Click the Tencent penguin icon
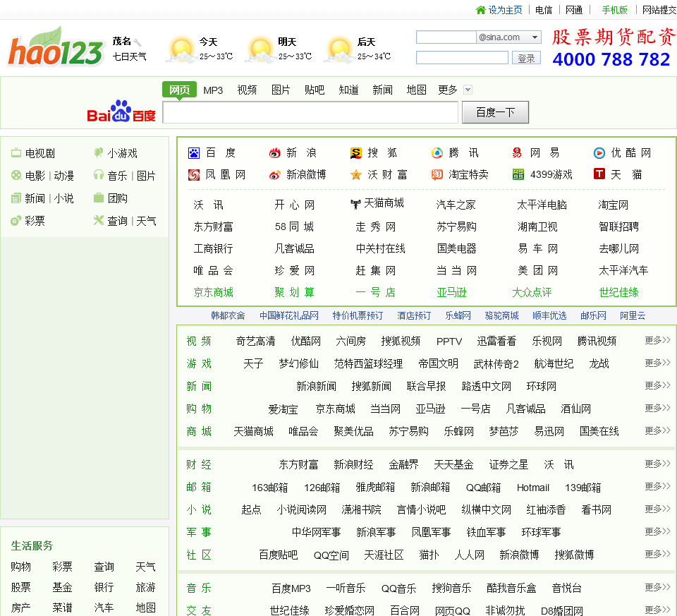The width and height of the screenshot is (677, 616). click(x=437, y=153)
